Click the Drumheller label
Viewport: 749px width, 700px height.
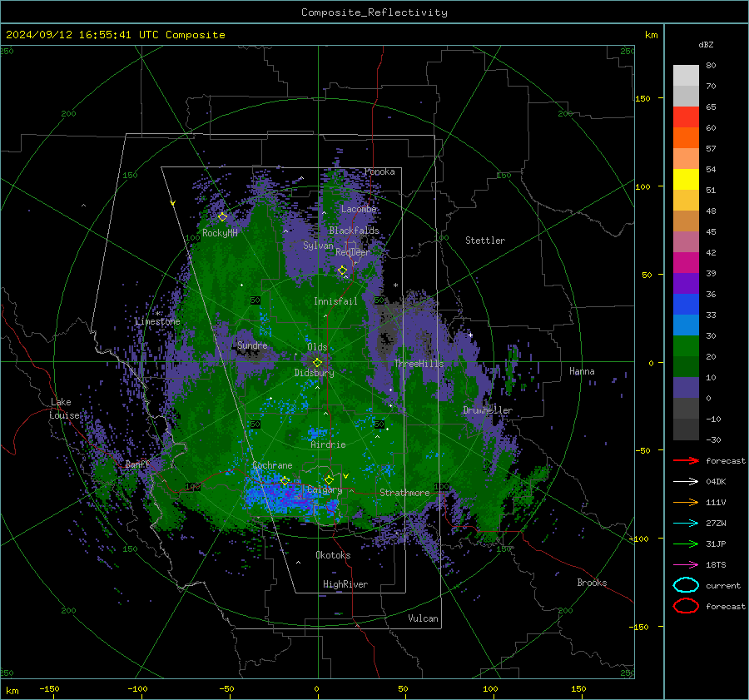(488, 410)
